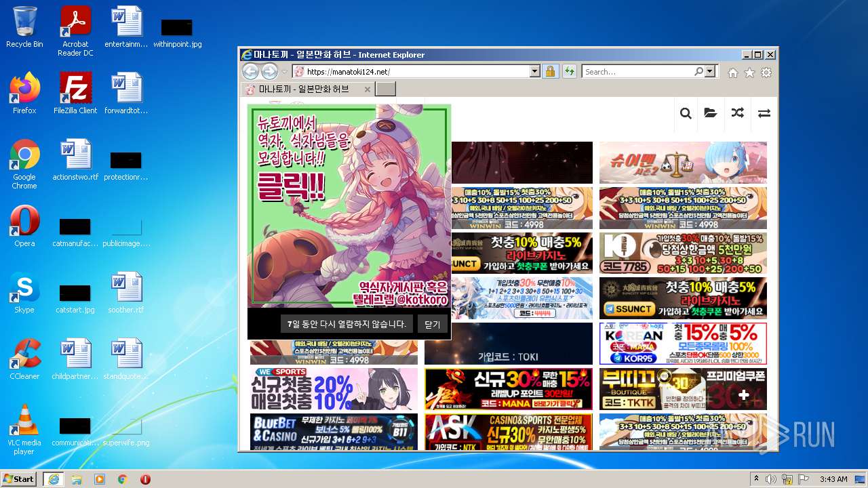The width and height of the screenshot is (868, 488).
Task: Open the WE SPORTS 신규첫충 20% banner
Action: coord(334,388)
